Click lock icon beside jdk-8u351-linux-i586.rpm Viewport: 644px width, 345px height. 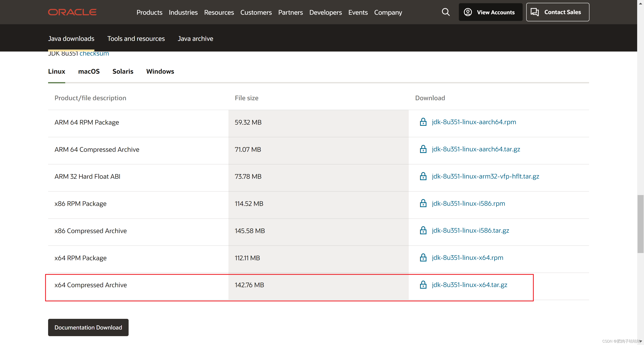(423, 203)
